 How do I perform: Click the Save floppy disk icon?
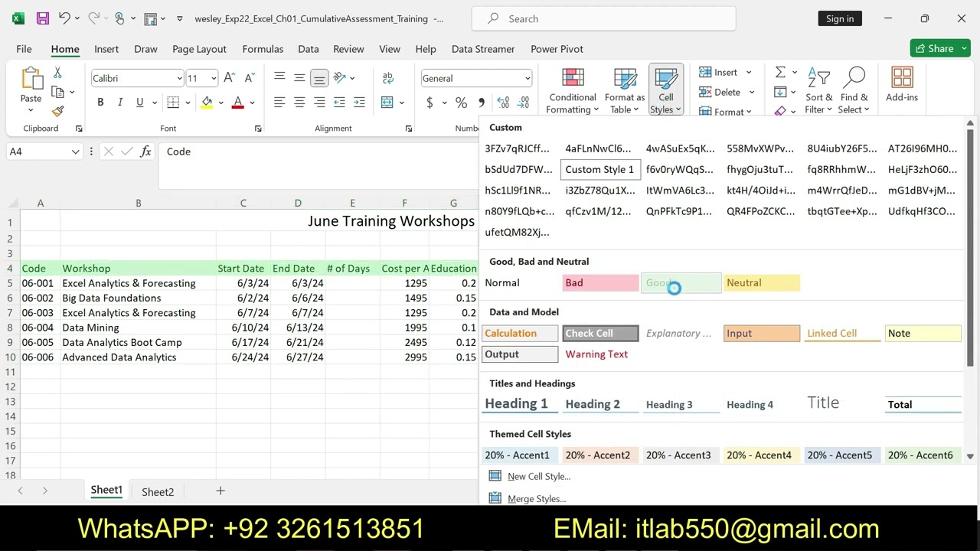[x=43, y=18]
